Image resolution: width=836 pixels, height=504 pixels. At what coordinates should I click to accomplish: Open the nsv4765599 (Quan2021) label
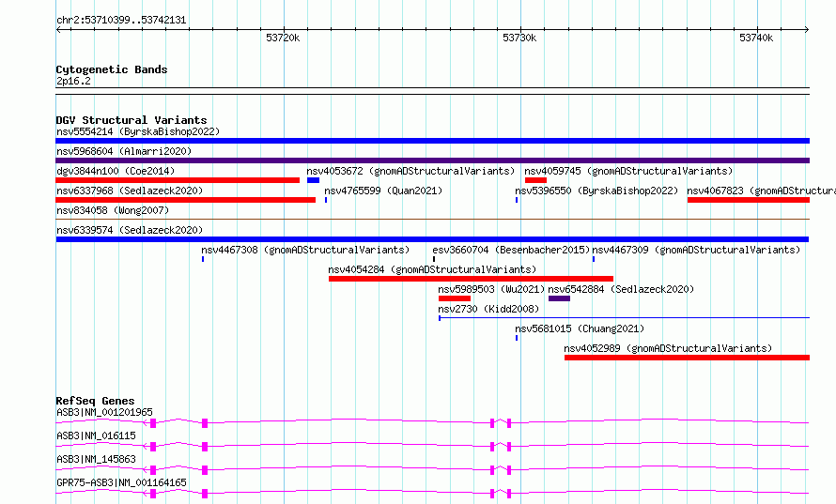point(383,191)
